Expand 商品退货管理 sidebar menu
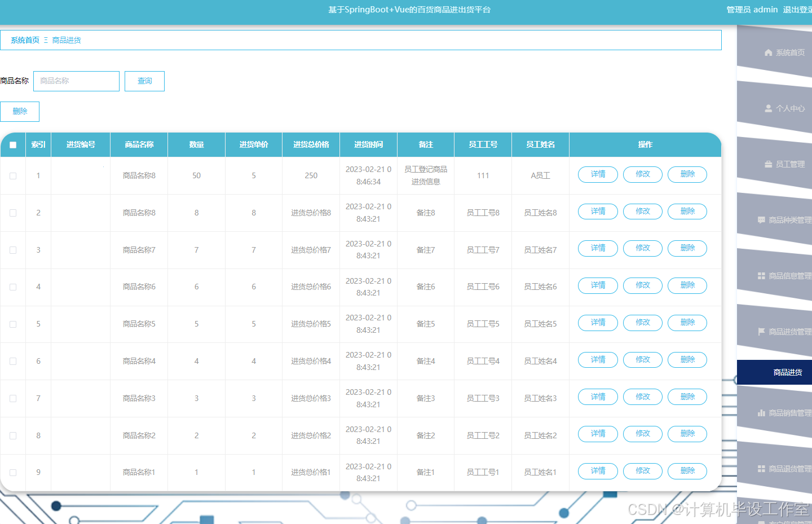This screenshot has width=812, height=524. pos(774,469)
